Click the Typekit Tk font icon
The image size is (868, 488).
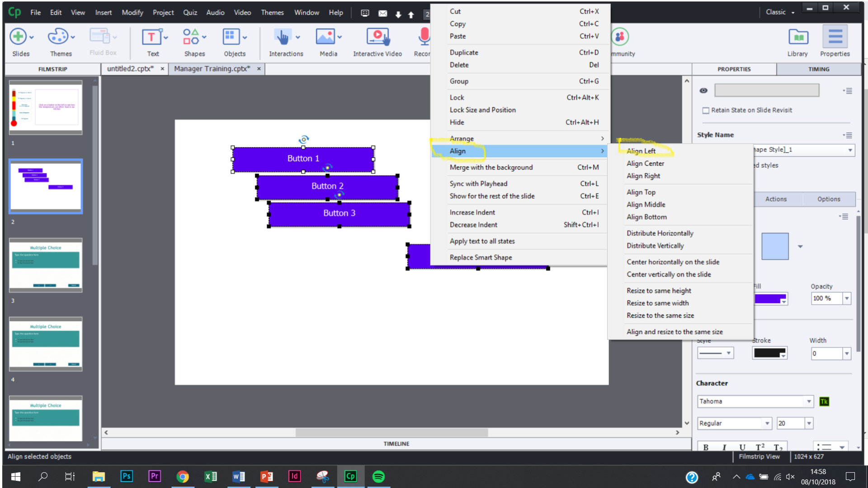coord(824,401)
